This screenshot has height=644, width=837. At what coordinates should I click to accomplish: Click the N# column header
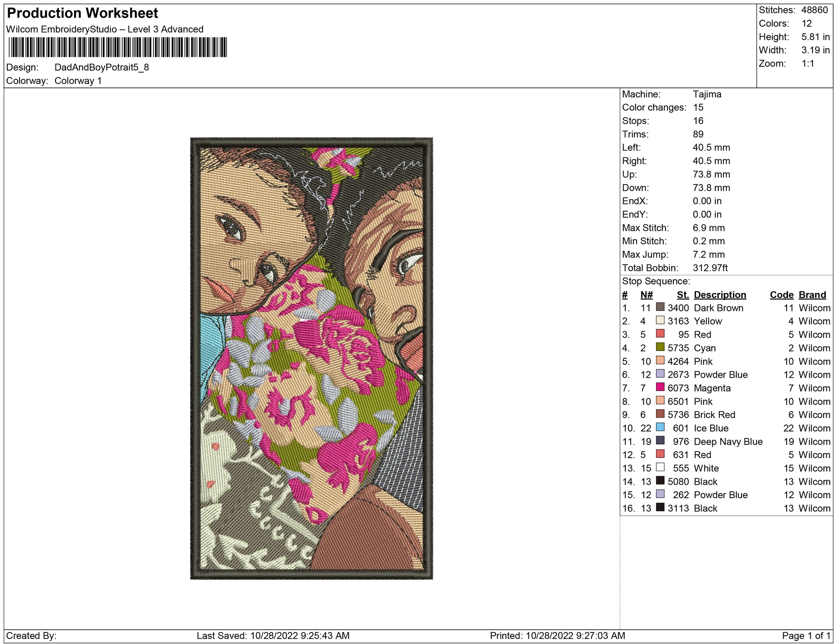(x=646, y=295)
